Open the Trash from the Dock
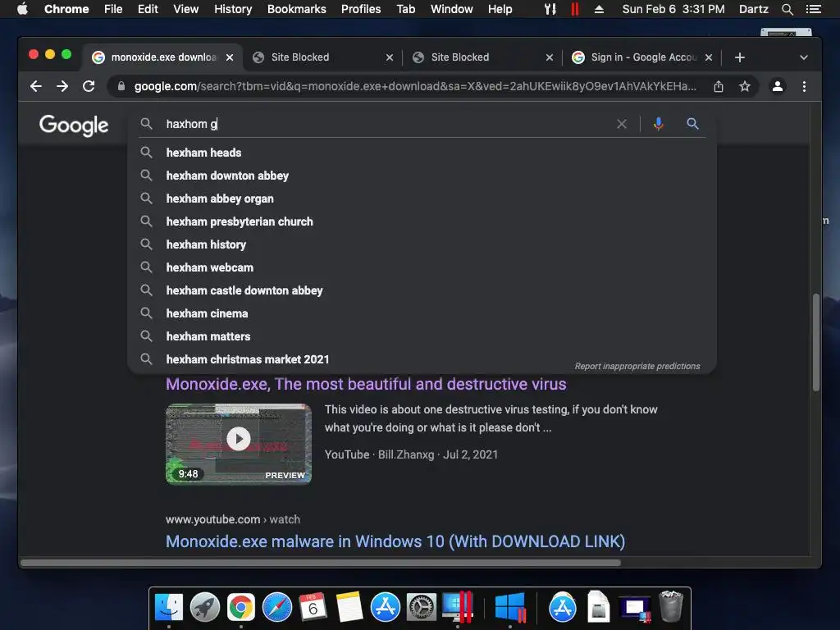This screenshot has width=840, height=630. coord(671,606)
